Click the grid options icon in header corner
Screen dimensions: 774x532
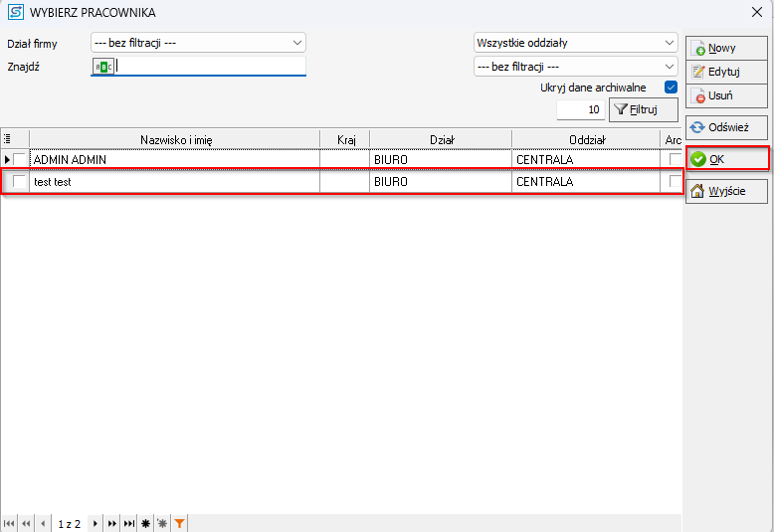(x=7, y=140)
